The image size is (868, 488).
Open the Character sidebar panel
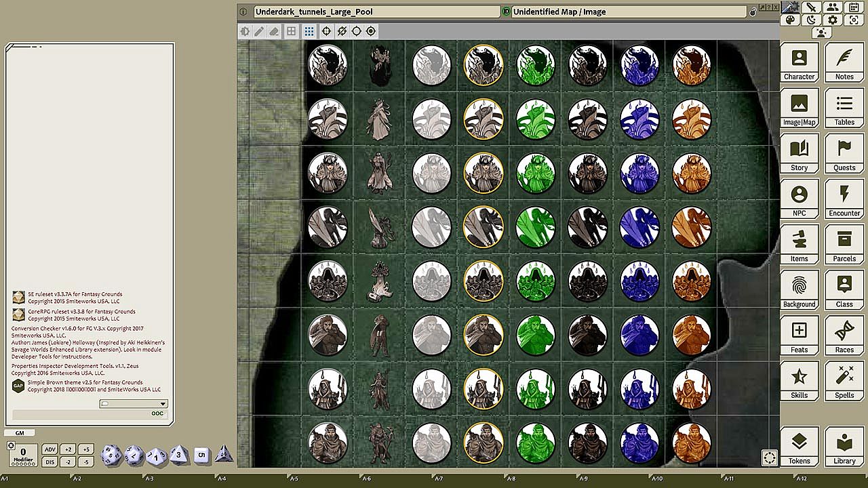799,62
